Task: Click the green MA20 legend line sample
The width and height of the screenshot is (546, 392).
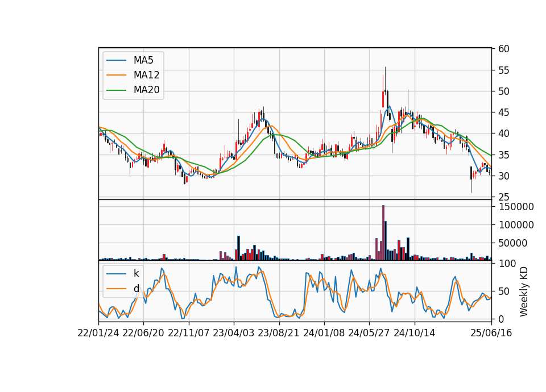Action: click(116, 90)
